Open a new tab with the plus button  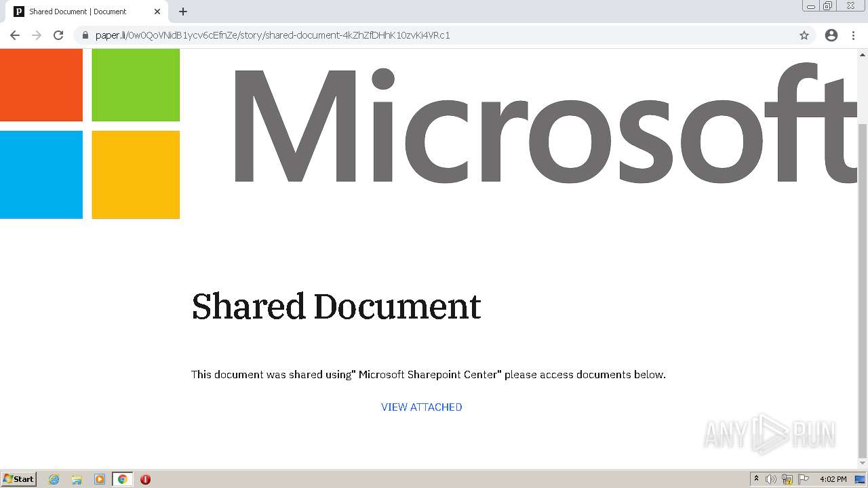tap(183, 12)
